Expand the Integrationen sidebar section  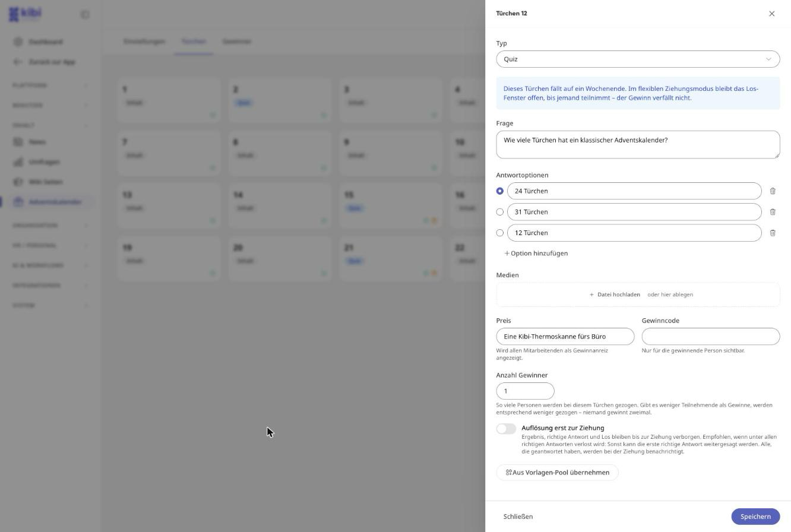[x=50, y=286]
